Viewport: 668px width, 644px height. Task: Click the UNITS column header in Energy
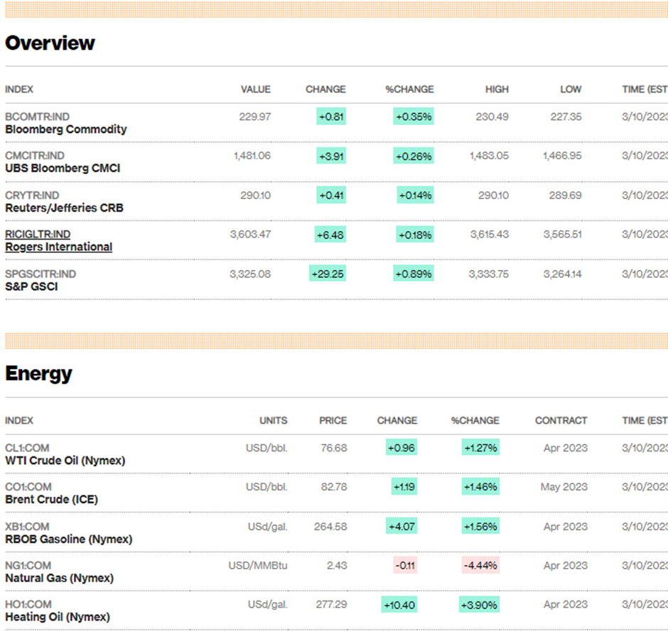click(274, 421)
